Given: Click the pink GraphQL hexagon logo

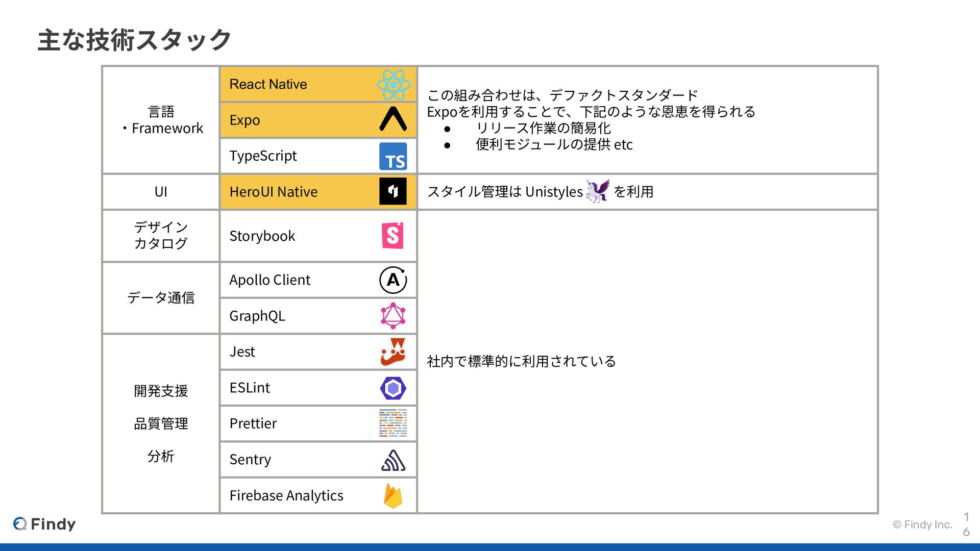Looking at the screenshot, I should (393, 316).
